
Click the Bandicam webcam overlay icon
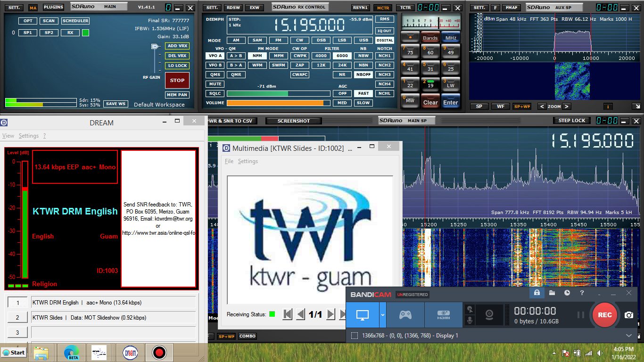[x=490, y=315]
